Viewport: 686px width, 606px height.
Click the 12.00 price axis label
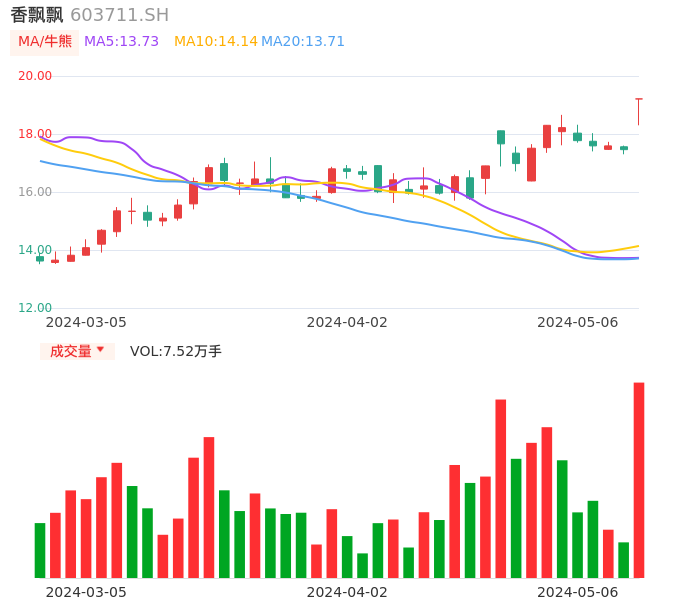tap(36, 308)
